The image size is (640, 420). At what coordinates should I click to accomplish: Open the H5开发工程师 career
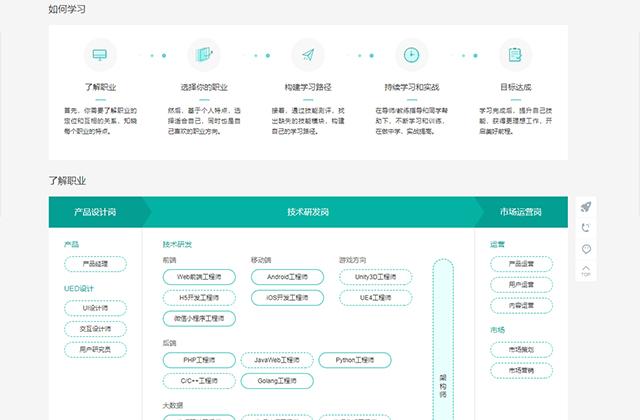[x=199, y=298]
